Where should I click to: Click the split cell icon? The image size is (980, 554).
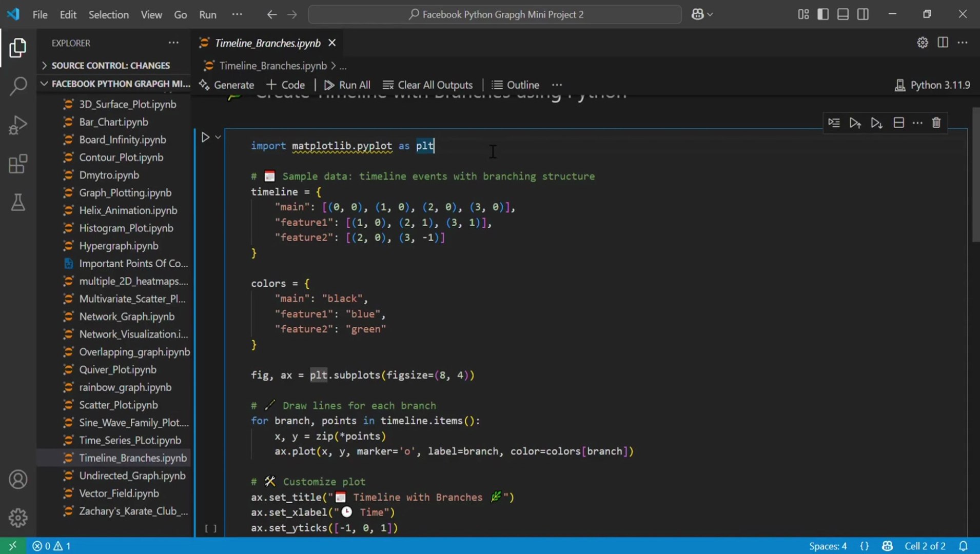tap(898, 123)
